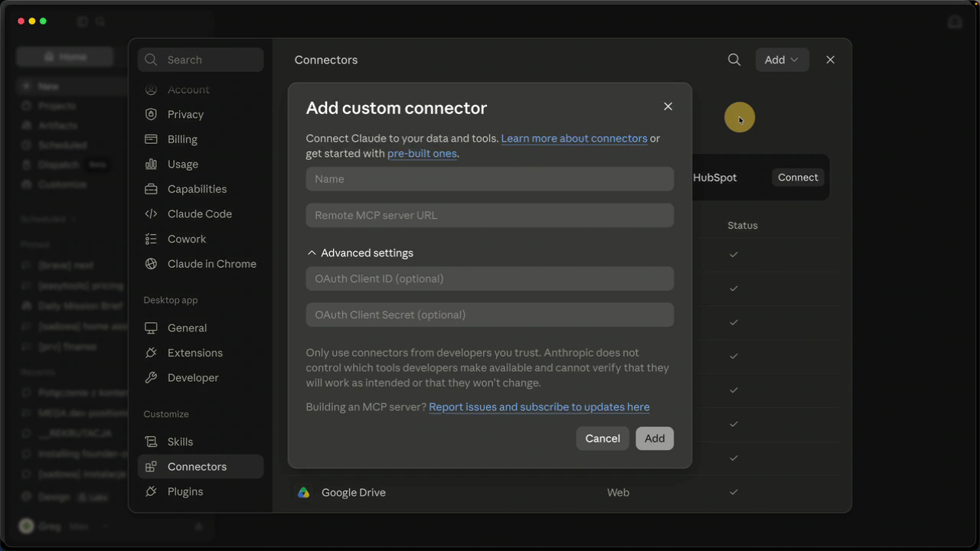Click the Developer wrench icon
This screenshot has height=551, width=980.
tap(151, 377)
